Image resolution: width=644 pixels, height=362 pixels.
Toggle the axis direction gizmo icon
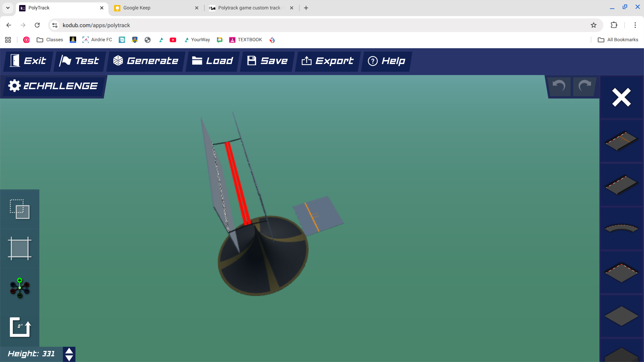point(19,288)
